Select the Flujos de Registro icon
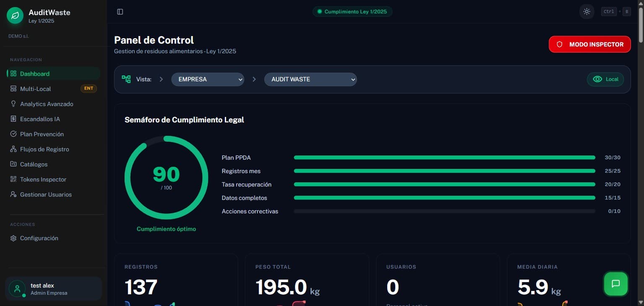The image size is (644, 306). pyautogui.click(x=14, y=149)
